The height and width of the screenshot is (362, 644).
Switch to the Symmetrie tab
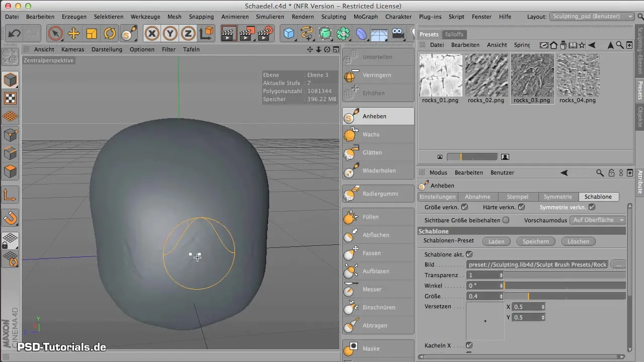point(558,197)
